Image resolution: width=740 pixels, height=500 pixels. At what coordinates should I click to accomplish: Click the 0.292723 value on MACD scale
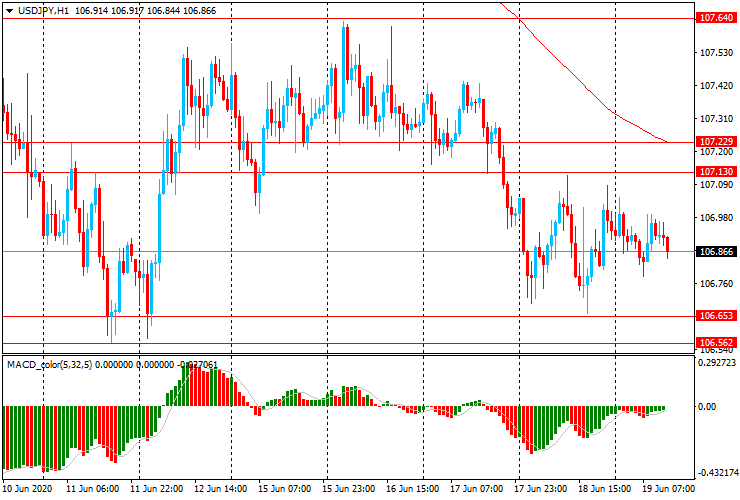coord(717,364)
